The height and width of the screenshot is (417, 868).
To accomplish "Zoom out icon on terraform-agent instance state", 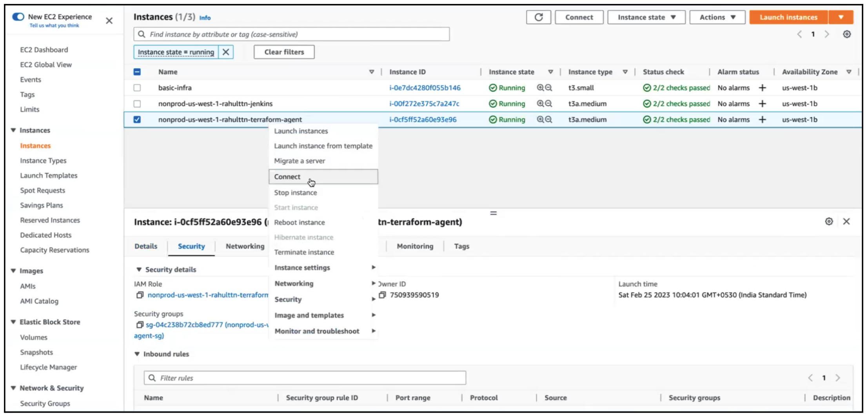I will tap(548, 120).
